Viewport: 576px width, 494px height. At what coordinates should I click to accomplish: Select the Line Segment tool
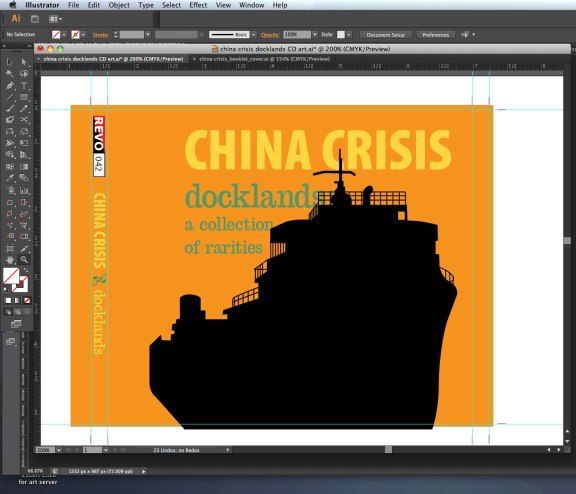[x=10, y=97]
